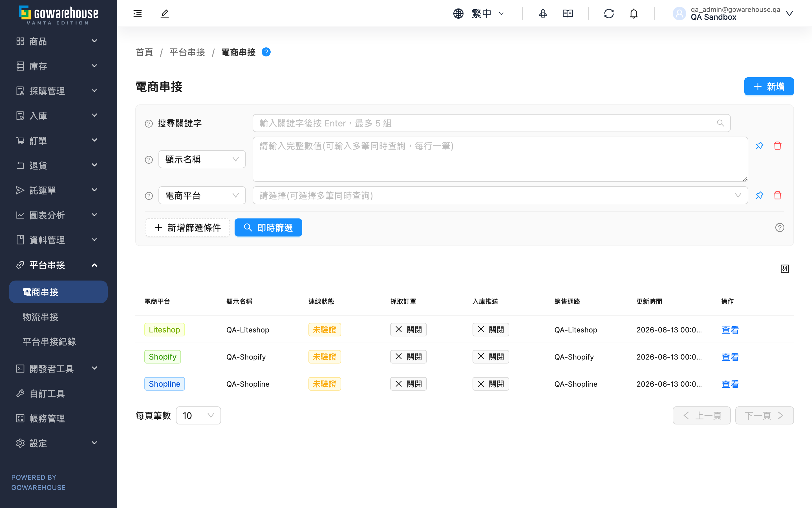Toggle 入庫推送 關閉 for the Shopline row
The width and height of the screenshot is (812, 508).
[x=491, y=384]
